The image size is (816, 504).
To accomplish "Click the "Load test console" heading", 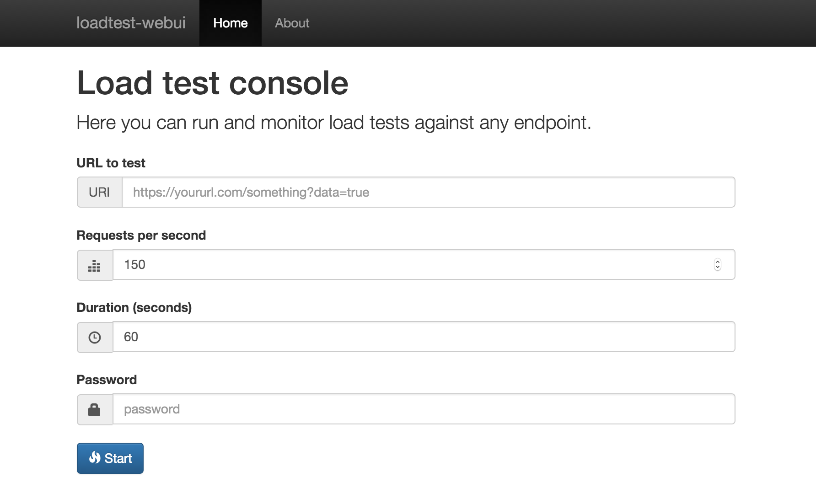I will [213, 83].
